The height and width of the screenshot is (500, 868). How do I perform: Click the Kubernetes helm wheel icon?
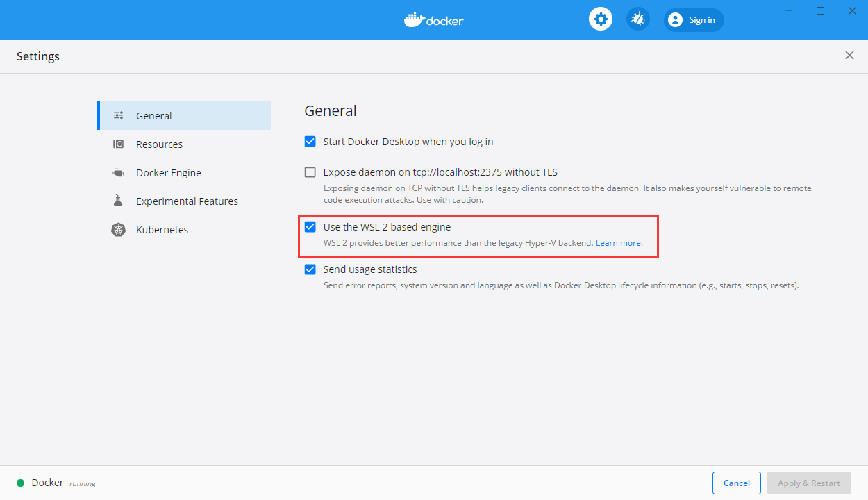point(118,229)
